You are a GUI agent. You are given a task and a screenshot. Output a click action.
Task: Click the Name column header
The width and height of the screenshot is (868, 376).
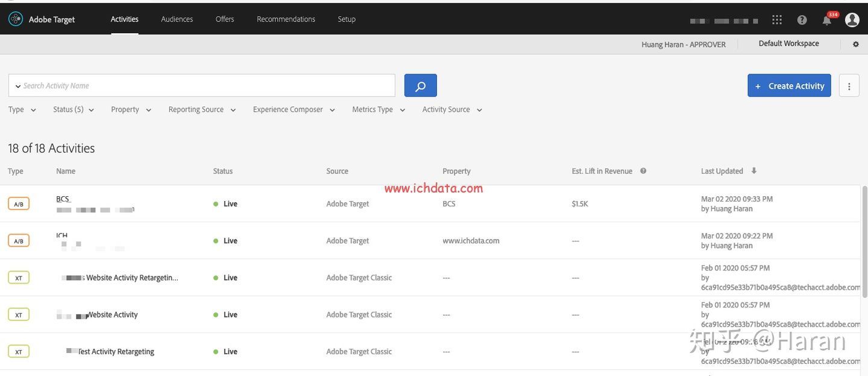coord(66,171)
